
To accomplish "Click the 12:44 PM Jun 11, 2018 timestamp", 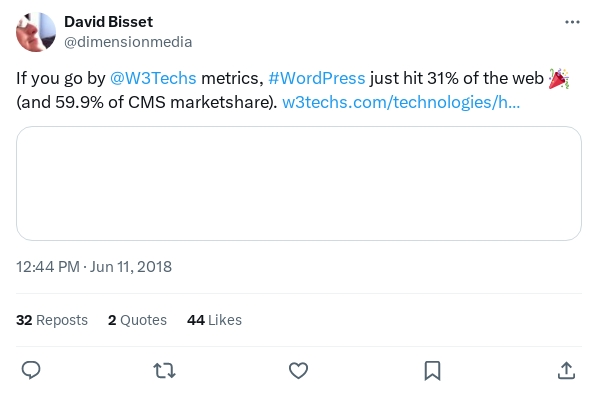I will coord(94,267).
